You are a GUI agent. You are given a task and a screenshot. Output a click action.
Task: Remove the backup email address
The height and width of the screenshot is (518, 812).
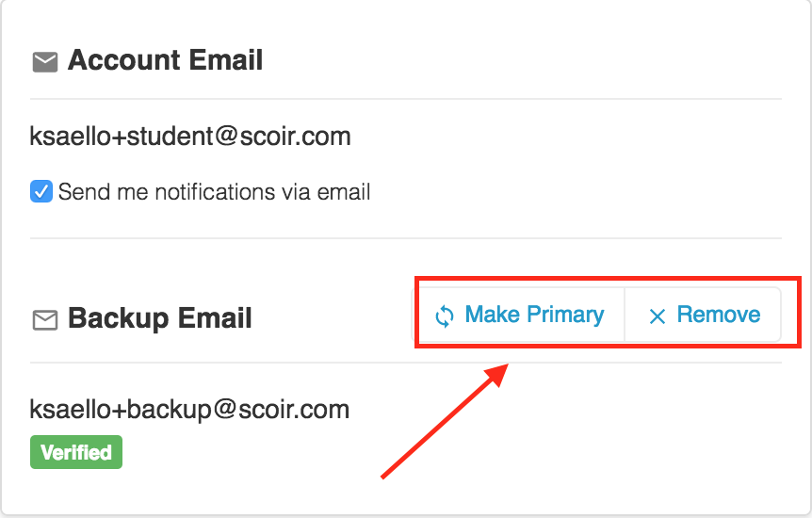click(704, 315)
